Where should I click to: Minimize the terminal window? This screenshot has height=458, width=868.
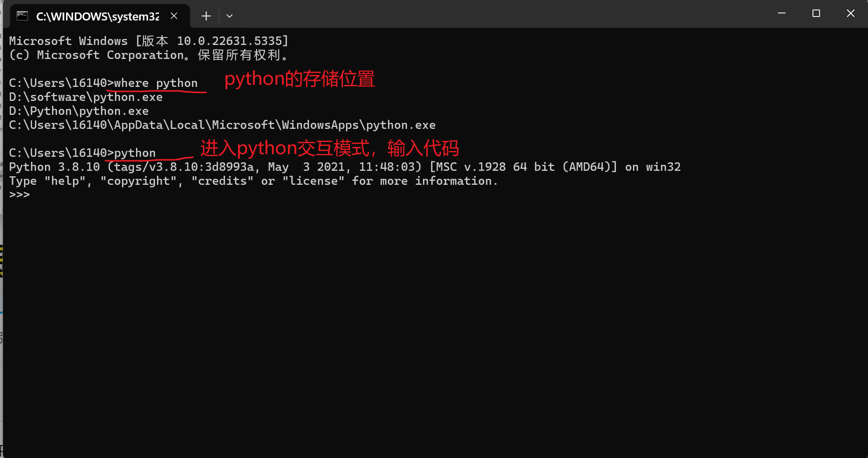(x=781, y=13)
